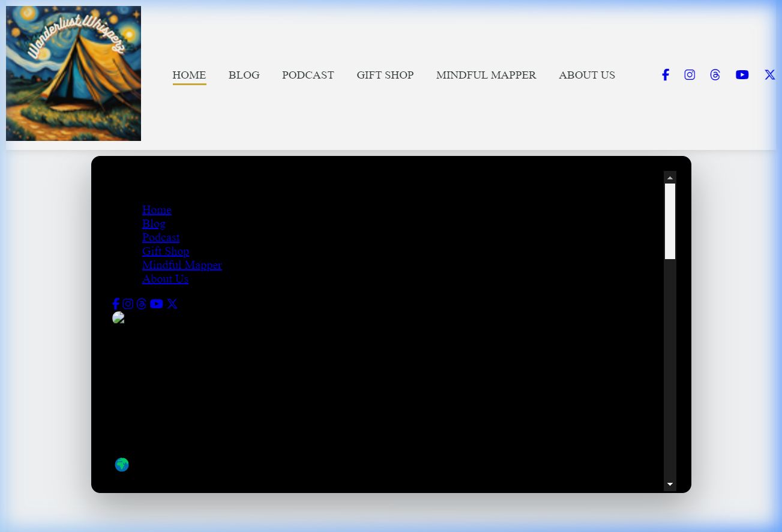782x532 pixels.
Task: Click the white scrollbar thumb in the panel
Action: point(670,221)
